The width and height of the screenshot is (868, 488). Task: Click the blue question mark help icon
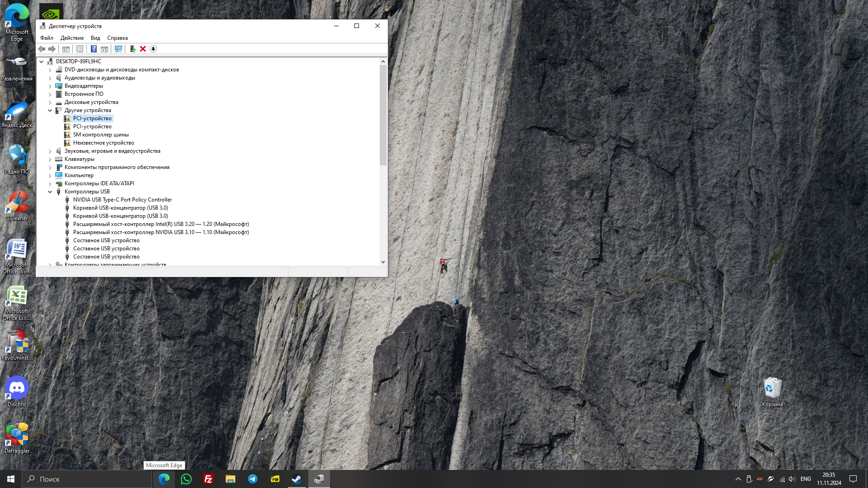pos(94,49)
